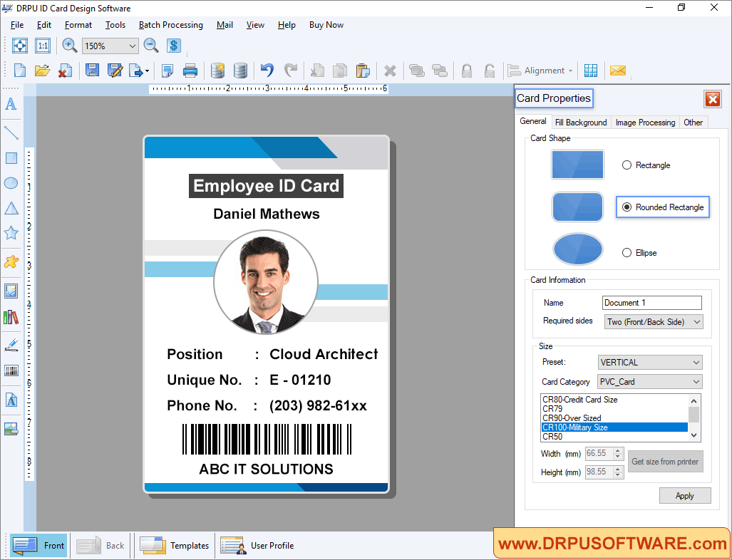
Task: Open the Mail menu
Action: pyautogui.click(x=225, y=25)
